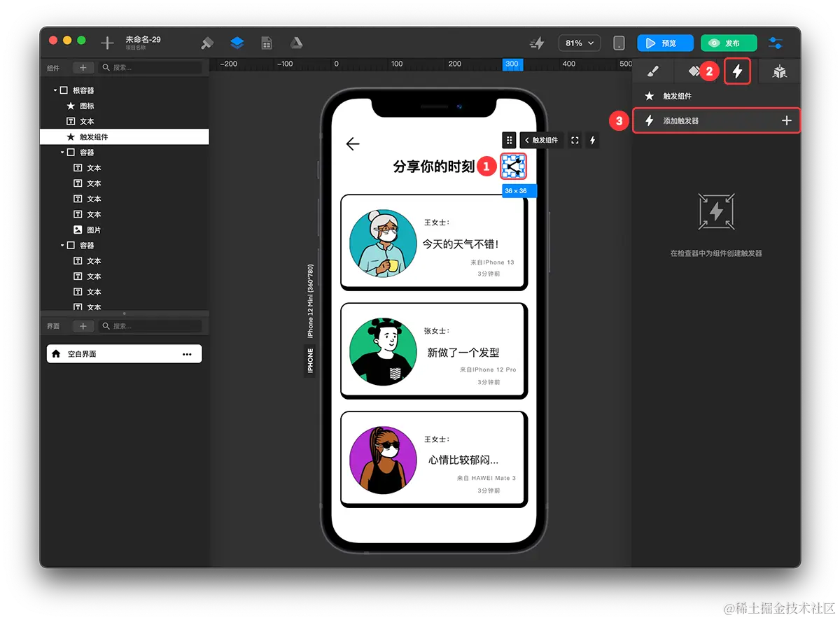Viewport: 840px width, 620px height.
Task: Click the 来自IPhone 12 Pro text
Action: (x=488, y=369)
